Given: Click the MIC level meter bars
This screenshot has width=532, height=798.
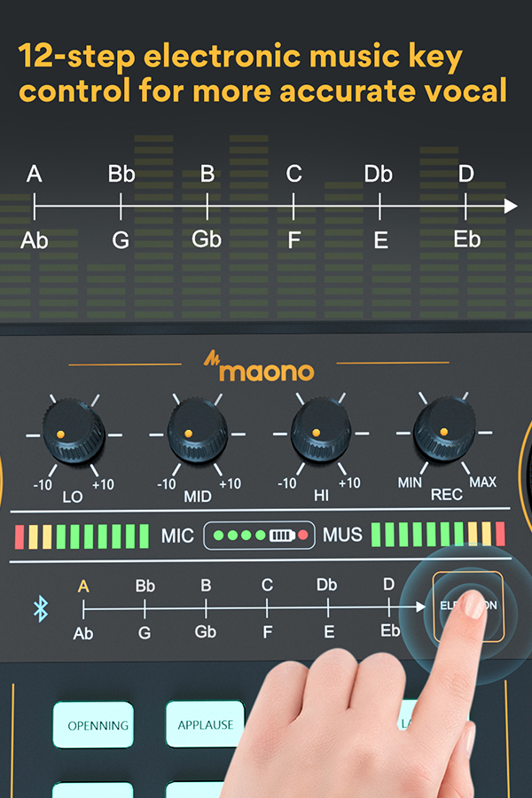Looking at the screenshot, I should click(x=82, y=536).
